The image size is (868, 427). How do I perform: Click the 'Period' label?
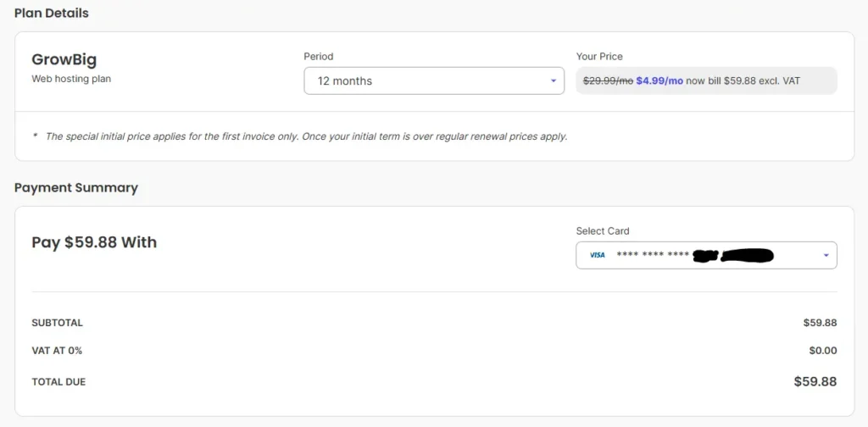coord(319,57)
